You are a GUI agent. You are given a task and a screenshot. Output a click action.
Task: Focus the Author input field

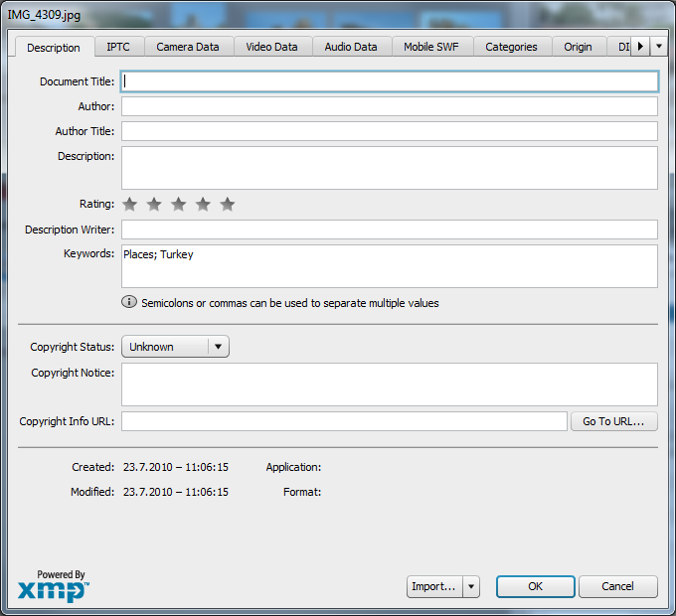[389, 106]
